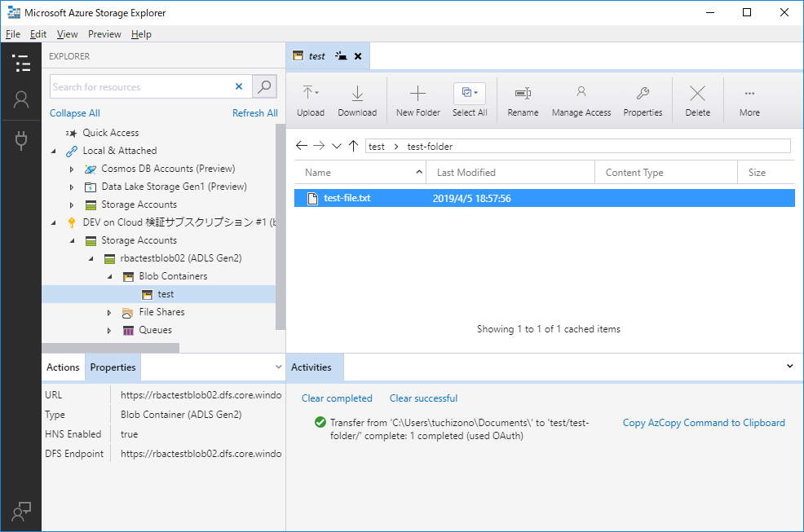Screen dimensions: 804x532
Task: Collapse the Activities panel chevron
Action: [789, 366]
